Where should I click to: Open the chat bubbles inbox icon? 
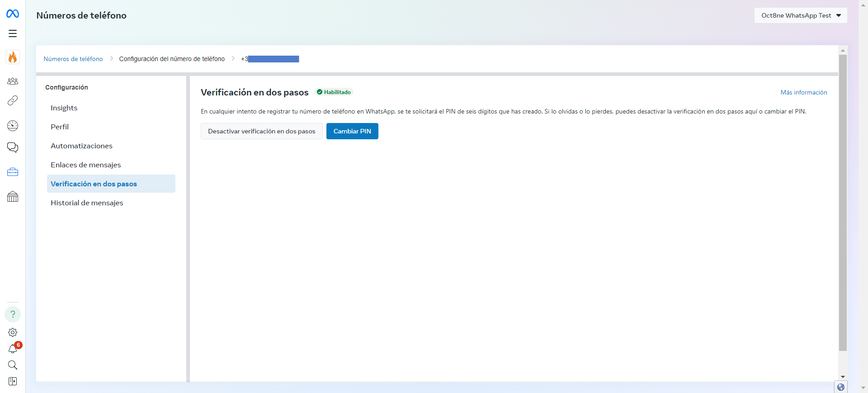click(13, 147)
